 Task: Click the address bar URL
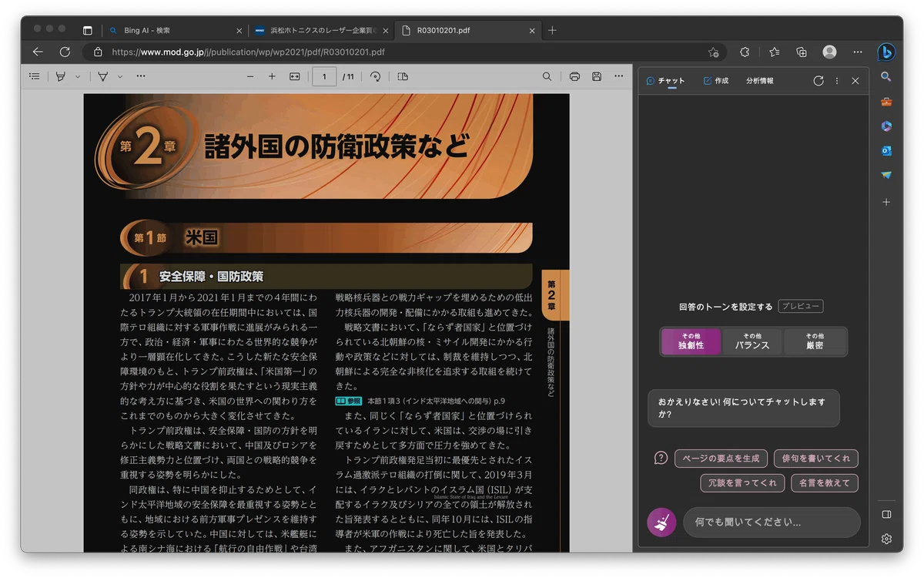click(x=249, y=52)
